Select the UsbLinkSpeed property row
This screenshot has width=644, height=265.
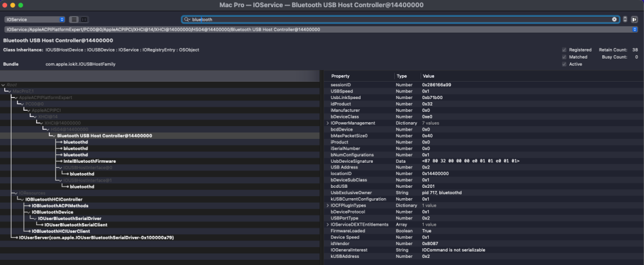[484, 98]
